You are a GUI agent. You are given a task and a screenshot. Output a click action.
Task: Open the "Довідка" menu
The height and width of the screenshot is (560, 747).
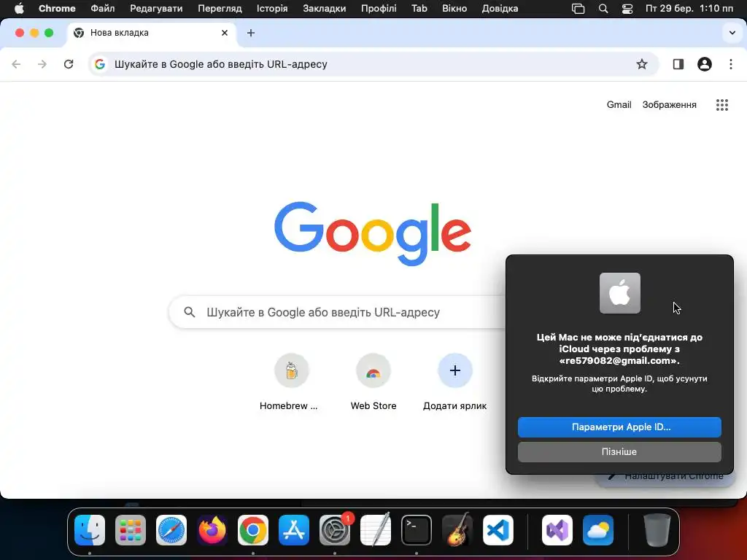click(x=500, y=9)
